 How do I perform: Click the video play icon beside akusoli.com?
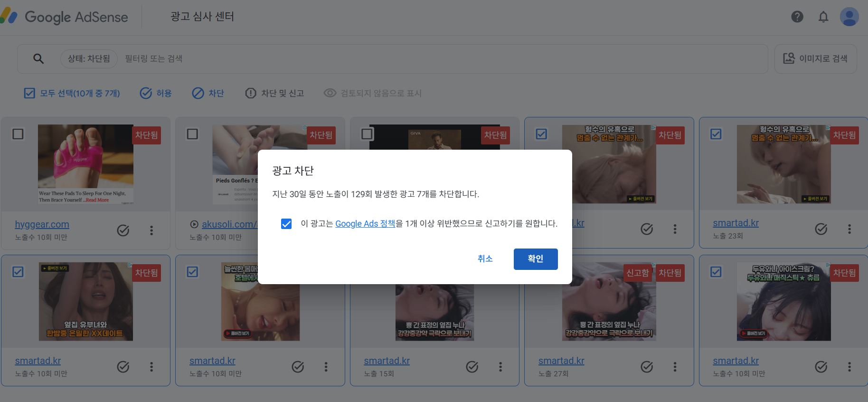point(194,224)
